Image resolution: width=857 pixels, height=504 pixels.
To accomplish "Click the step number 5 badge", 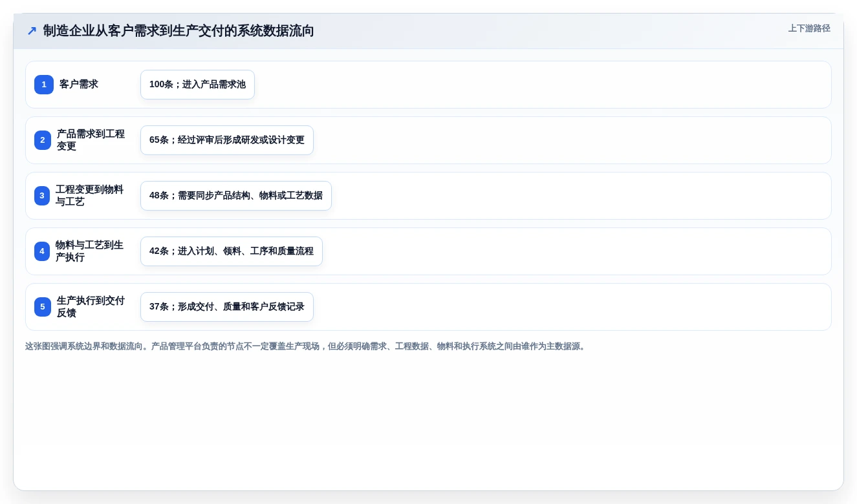I will click(x=43, y=307).
